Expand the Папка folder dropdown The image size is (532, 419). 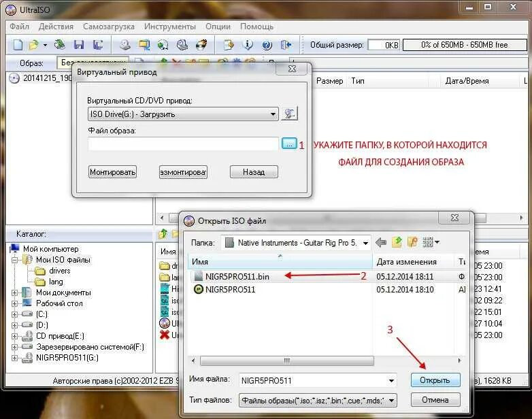pyautogui.click(x=365, y=243)
